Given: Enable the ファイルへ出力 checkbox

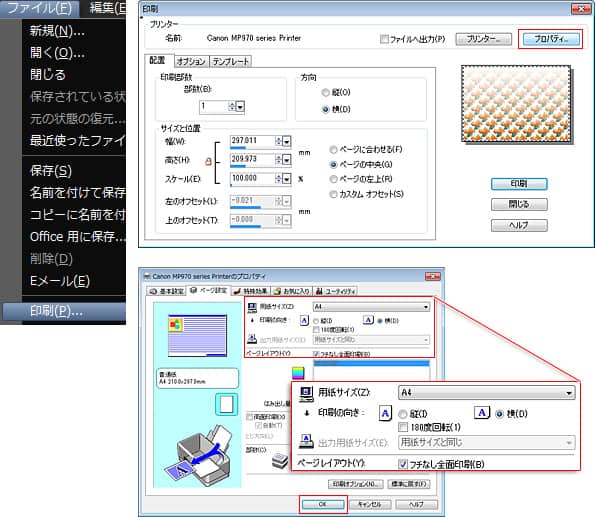Looking at the screenshot, I should [x=384, y=39].
